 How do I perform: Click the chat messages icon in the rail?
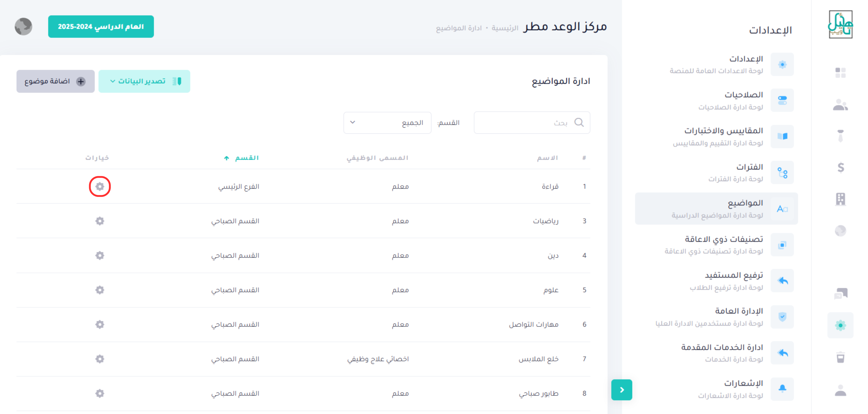tap(840, 294)
